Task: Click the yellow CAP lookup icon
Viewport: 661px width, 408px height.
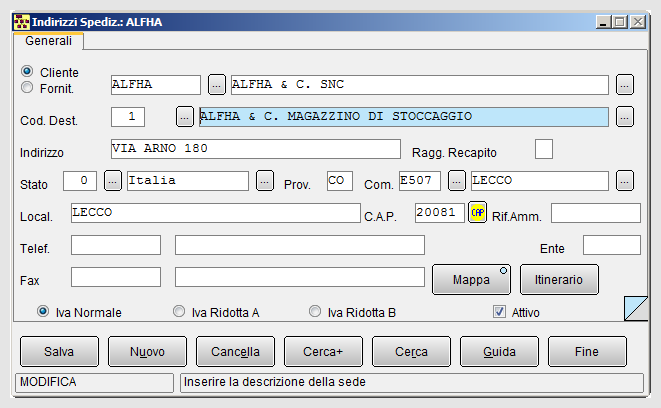Action: 477,212
